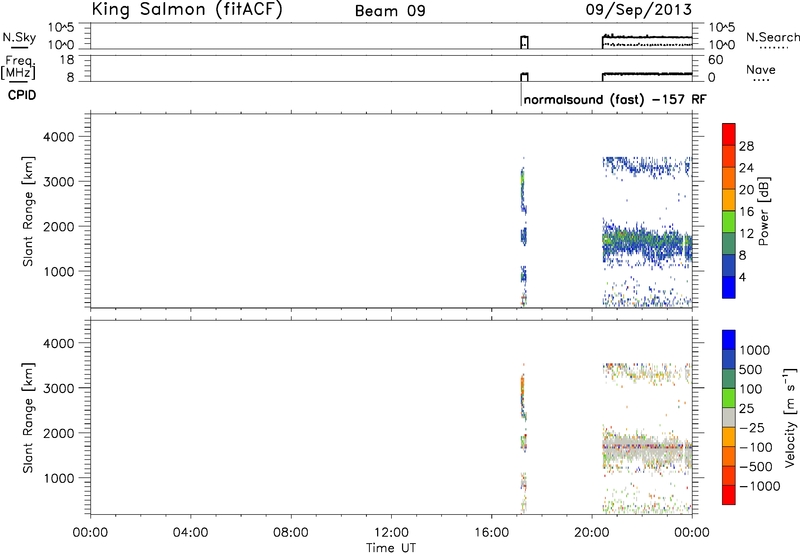Pick the gray 25 to -25 Velocity segment
This screenshot has height=554, width=800.
click(x=729, y=417)
